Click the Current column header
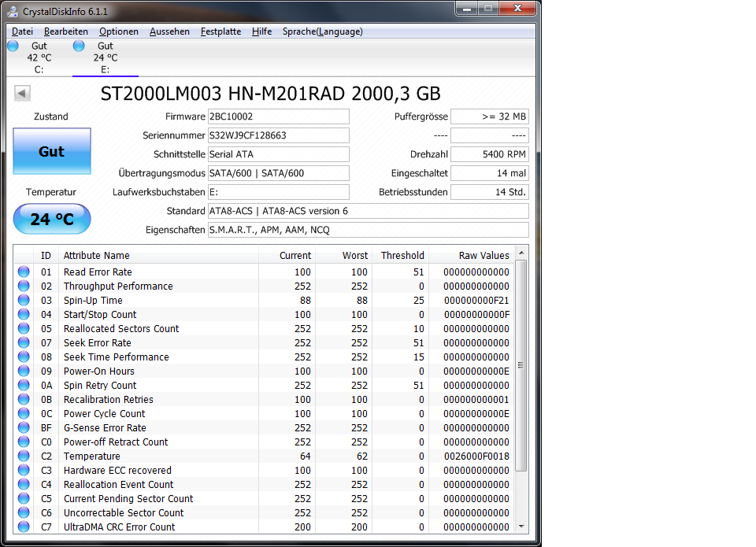This screenshot has height=547, width=756. (287, 256)
